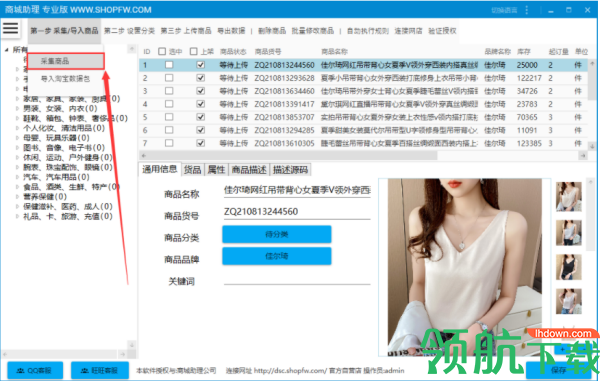Click 导出数据 in toolbar

click(231, 31)
